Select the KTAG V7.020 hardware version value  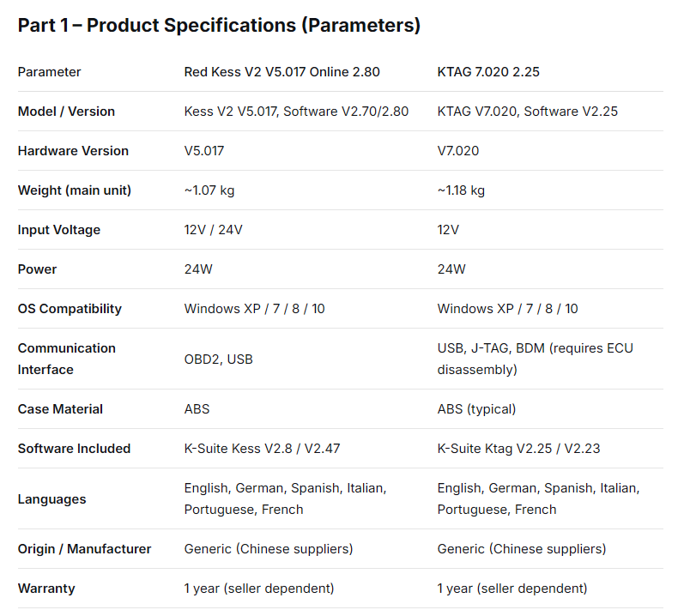[458, 151]
